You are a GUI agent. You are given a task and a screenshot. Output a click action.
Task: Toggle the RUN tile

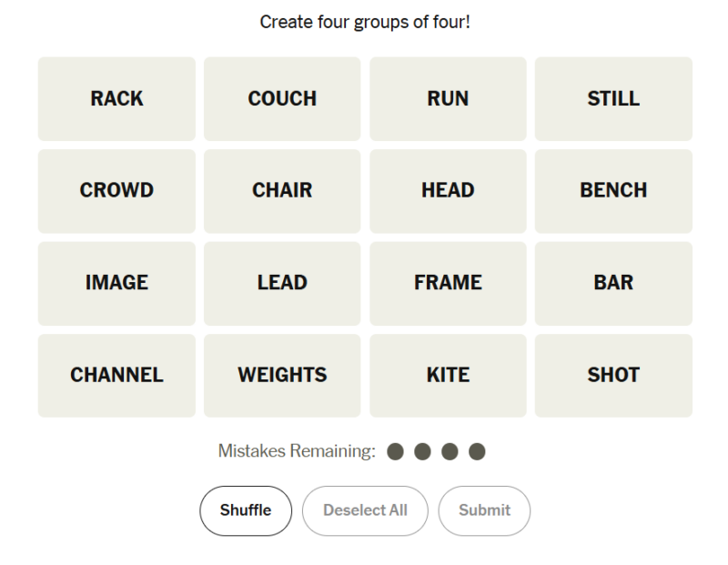tap(448, 98)
